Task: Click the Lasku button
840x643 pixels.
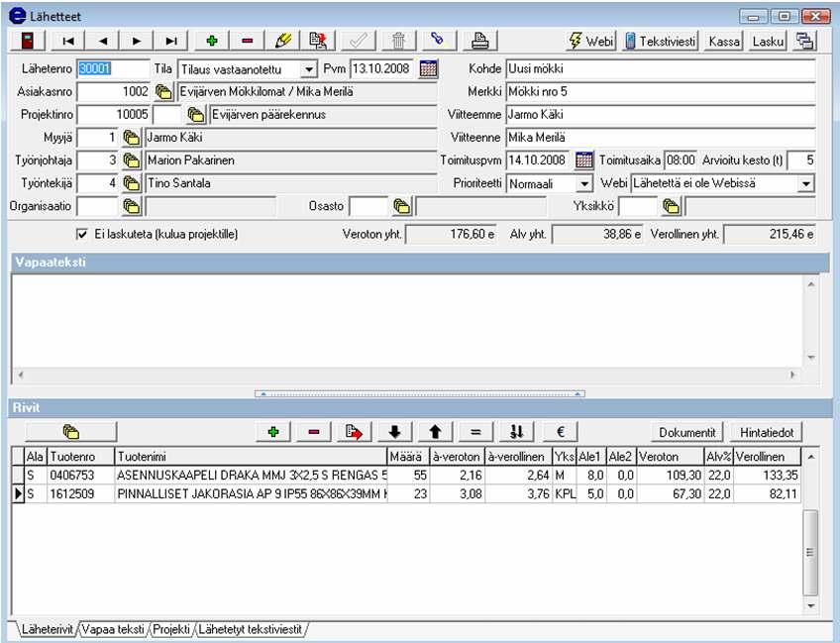Action: click(x=767, y=41)
